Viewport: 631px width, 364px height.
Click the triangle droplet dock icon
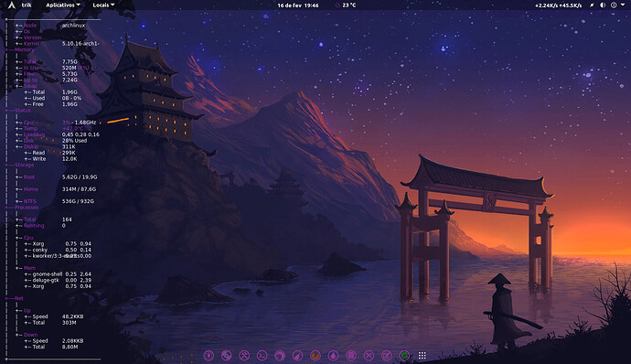(333, 355)
